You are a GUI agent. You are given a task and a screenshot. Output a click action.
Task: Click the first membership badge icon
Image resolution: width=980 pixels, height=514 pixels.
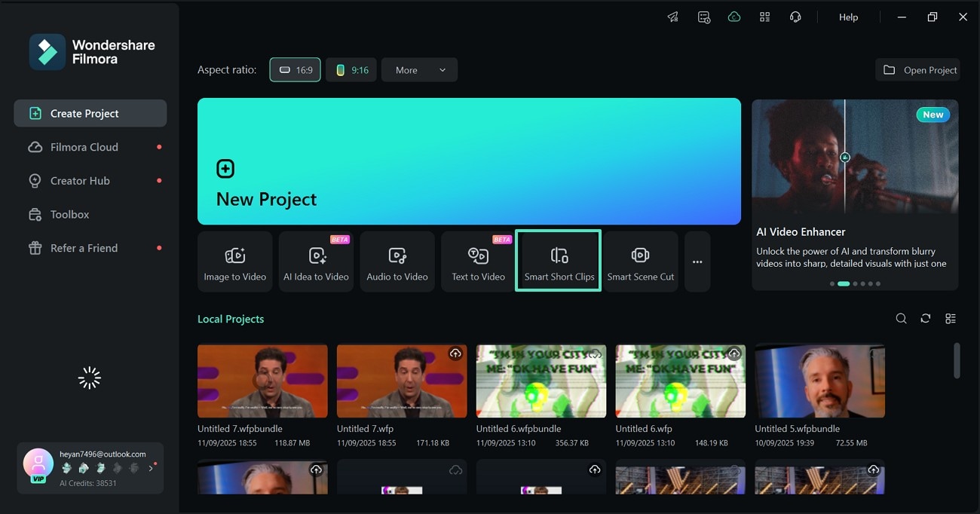click(67, 468)
